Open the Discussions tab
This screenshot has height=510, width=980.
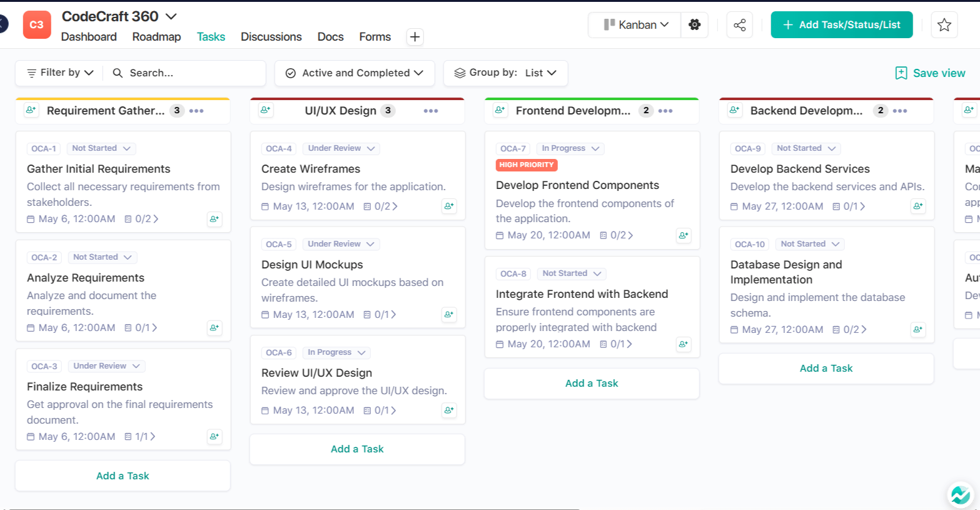coord(271,37)
